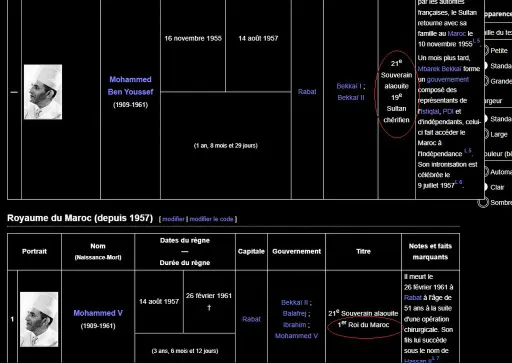Click the Portrait column header
512x363 pixels.
(34, 251)
